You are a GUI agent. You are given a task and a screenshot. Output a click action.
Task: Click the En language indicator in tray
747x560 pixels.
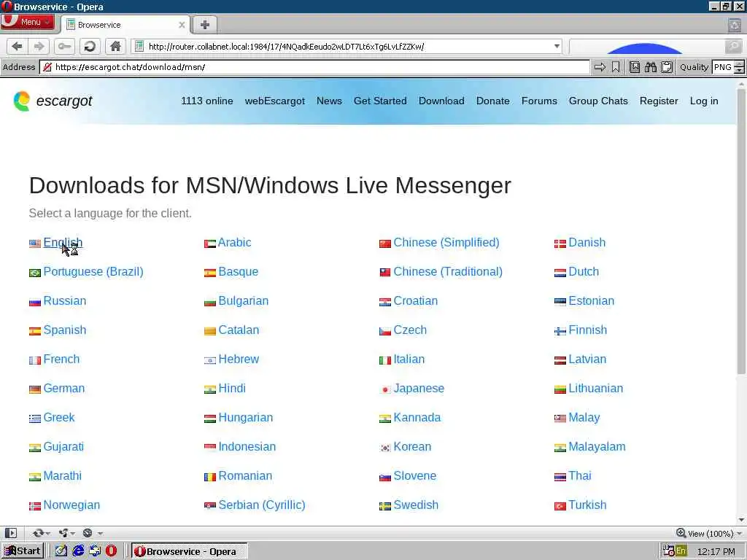[681, 551]
